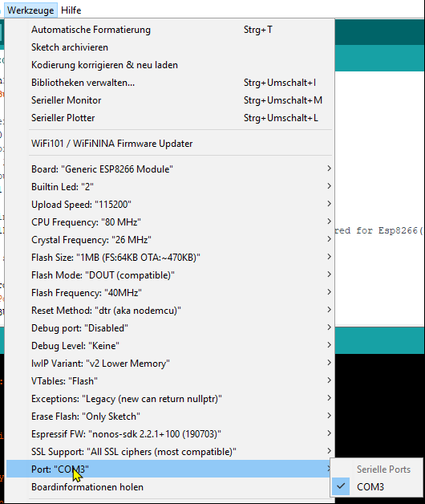The height and width of the screenshot is (504, 425).
Task: Expand Upload Speed submenu
Action: coord(170,205)
